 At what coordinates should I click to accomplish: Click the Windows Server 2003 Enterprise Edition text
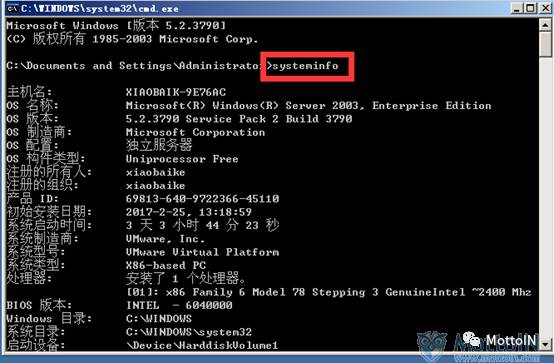[308, 106]
